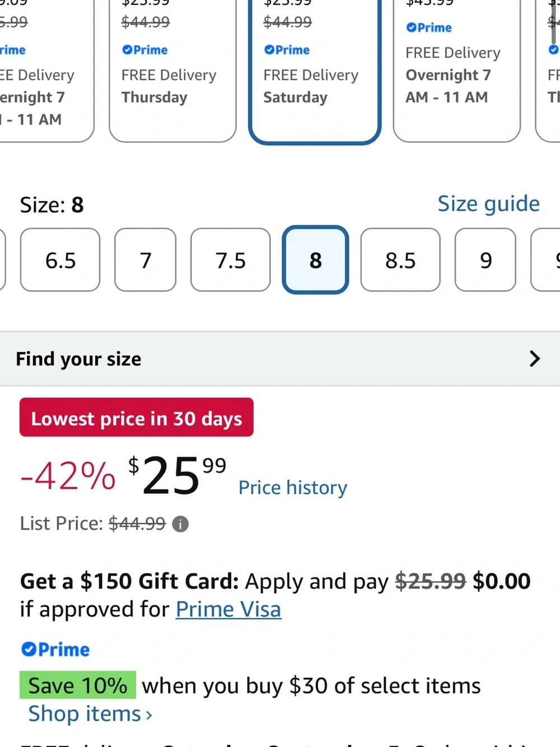Select size 7.5

[231, 260]
